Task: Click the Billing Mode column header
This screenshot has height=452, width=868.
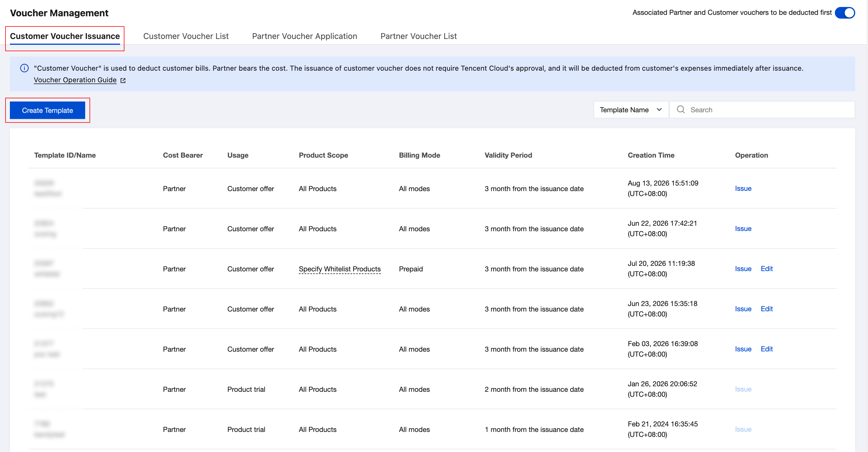Action: [419, 155]
